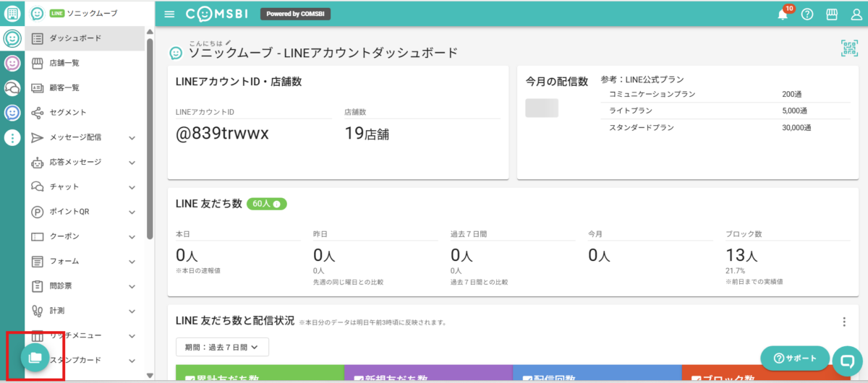Open the user account profile icon
This screenshot has height=383, width=868.
pyautogui.click(x=856, y=14)
